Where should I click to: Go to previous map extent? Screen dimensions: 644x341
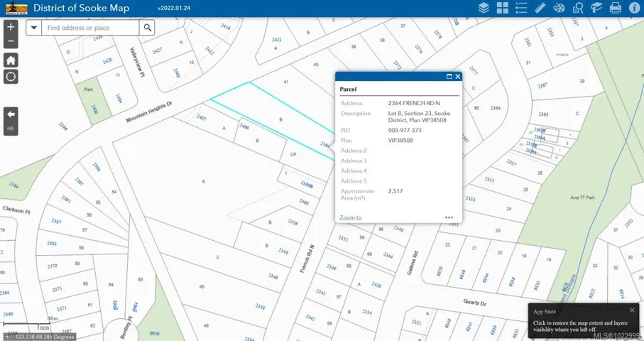pyautogui.click(x=11, y=114)
